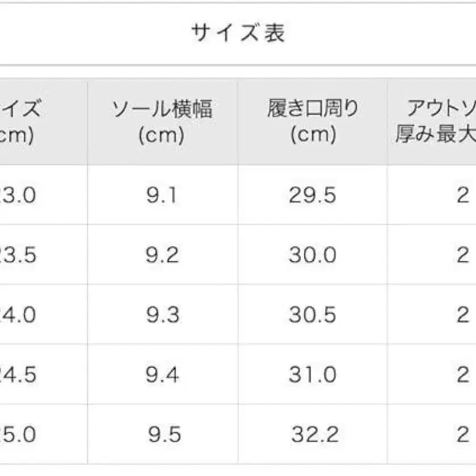The height and width of the screenshot is (476, 476).
Task: Click the 9.4 sole width value
Action: 162,375
